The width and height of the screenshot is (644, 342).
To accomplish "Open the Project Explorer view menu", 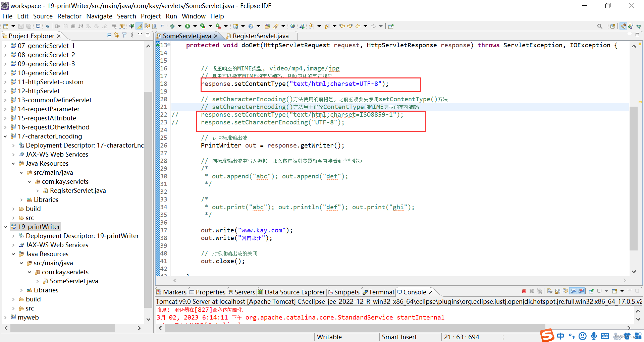I will pyautogui.click(x=132, y=35).
